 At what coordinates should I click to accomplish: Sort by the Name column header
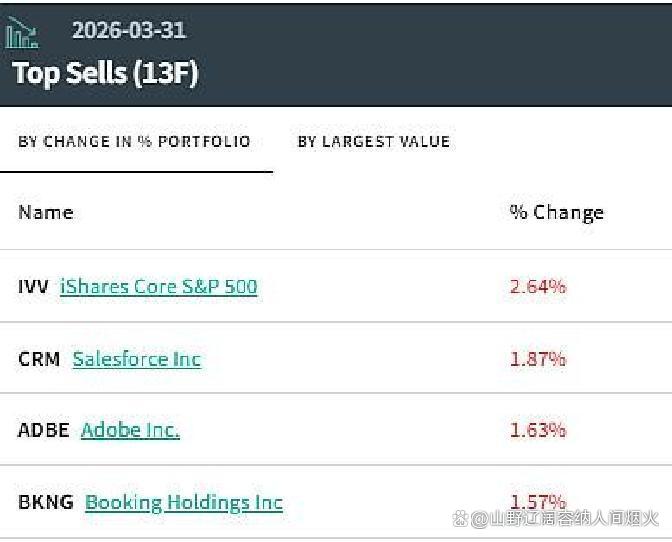click(46, 213)
